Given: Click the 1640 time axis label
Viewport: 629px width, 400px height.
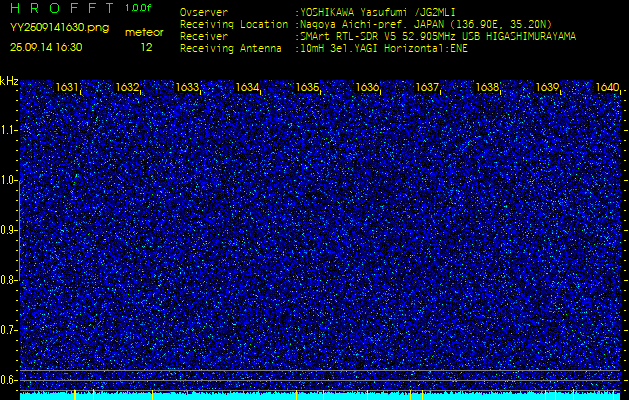Looking at the screenshot, I should pos(607,87).
